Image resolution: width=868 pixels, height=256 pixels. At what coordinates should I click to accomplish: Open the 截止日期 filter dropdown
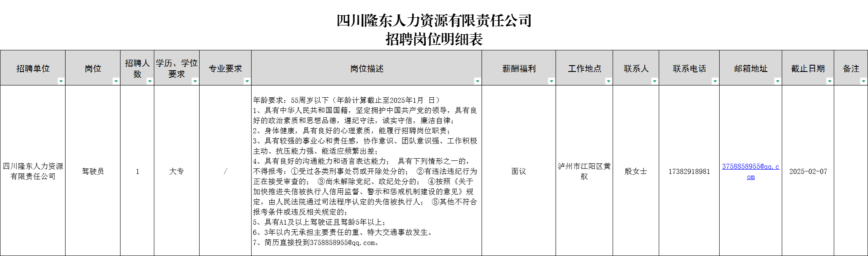(x=830, y=81)
